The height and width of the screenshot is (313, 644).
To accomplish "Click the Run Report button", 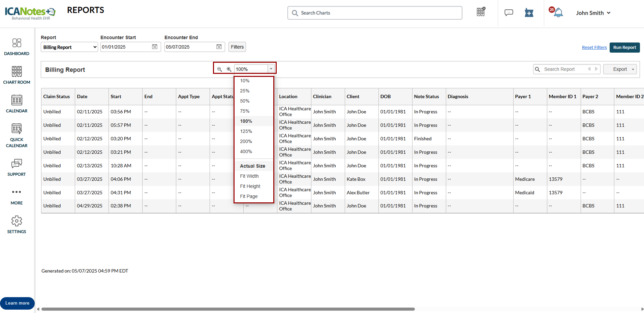I will point(624,48).
